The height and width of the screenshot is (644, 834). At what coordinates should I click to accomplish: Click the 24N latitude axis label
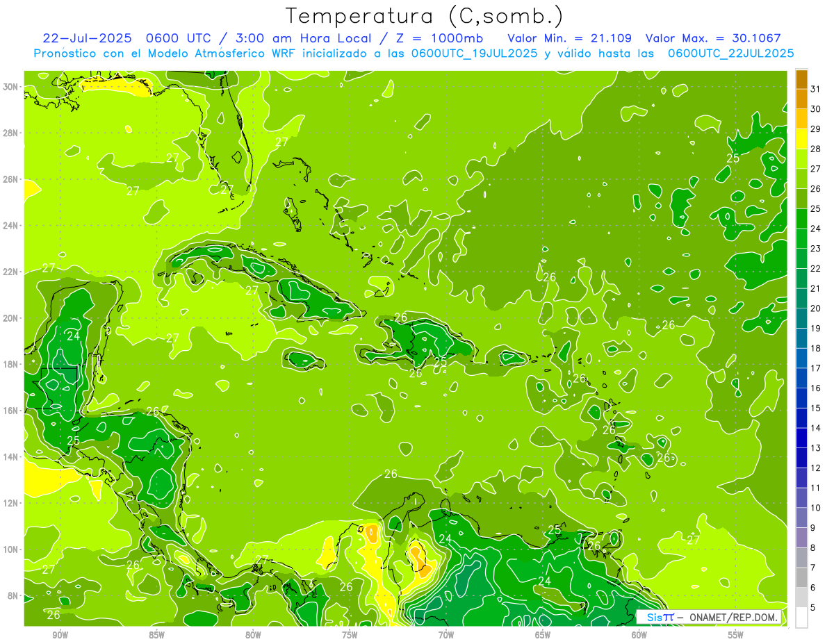tap(12, 226)
